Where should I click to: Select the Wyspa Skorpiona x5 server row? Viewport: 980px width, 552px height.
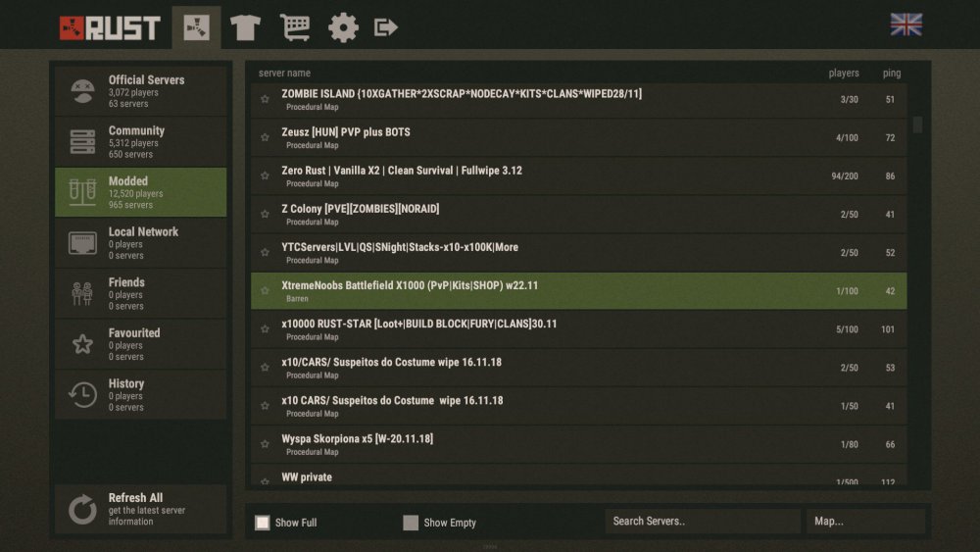click(578, 444)
